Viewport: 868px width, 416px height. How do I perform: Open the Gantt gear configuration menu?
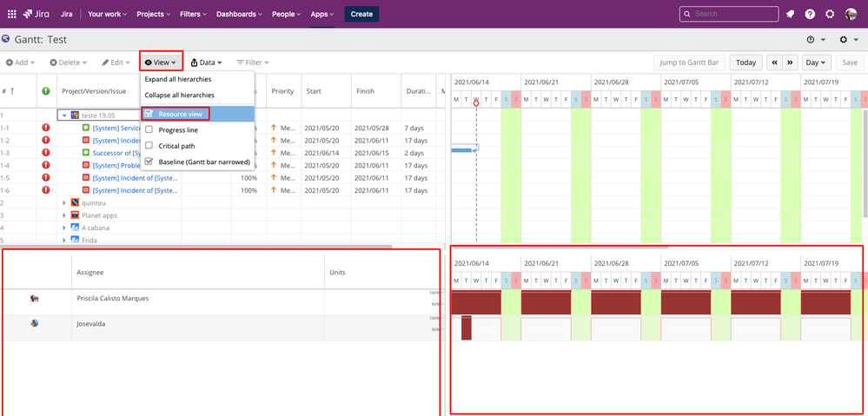click(x=849, y=39)
